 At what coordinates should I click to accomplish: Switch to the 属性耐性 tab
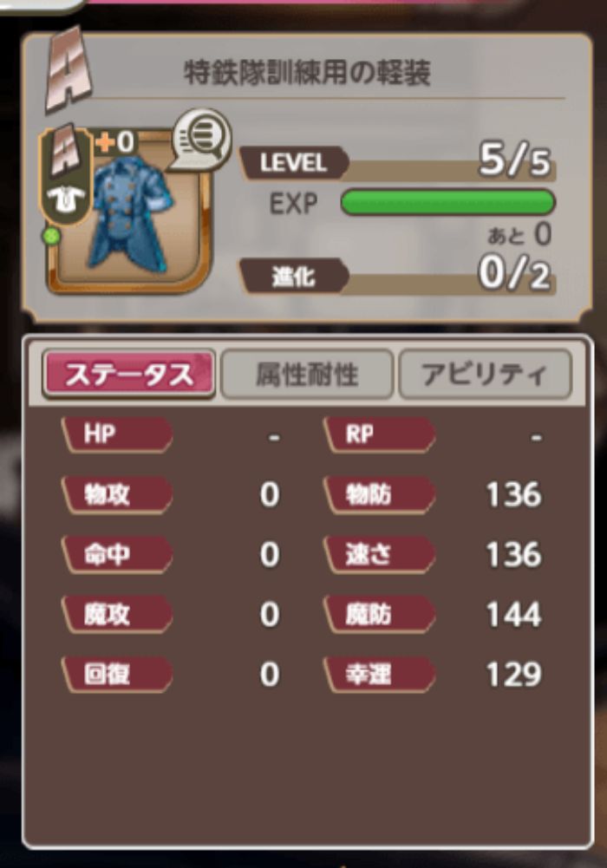[x=308, y=375]
